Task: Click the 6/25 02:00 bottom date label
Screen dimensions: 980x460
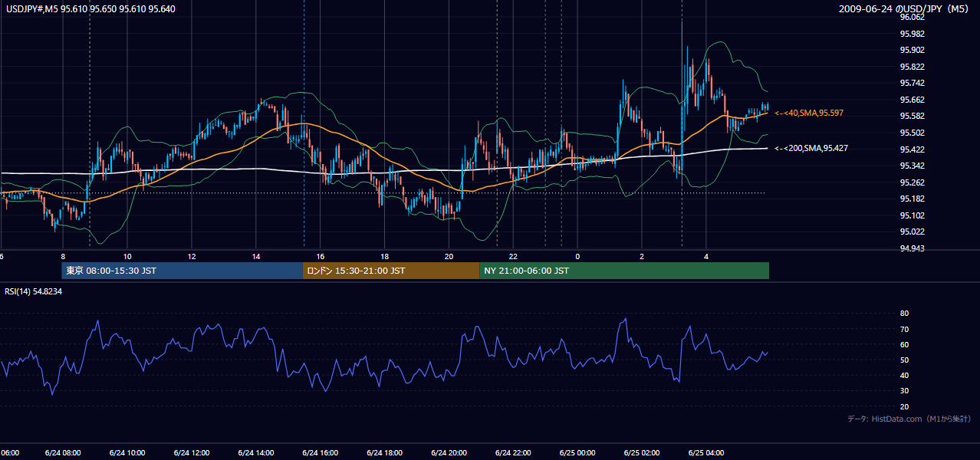Action: 642,453
